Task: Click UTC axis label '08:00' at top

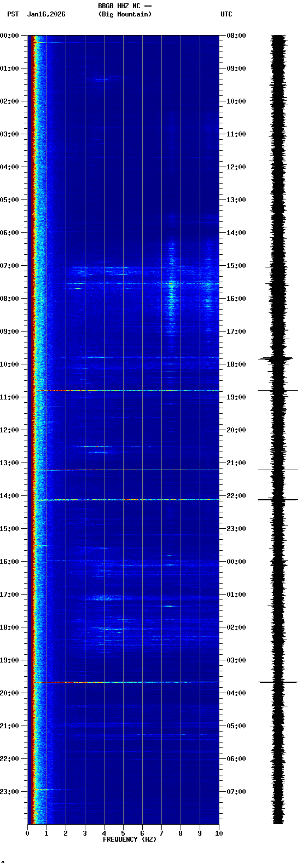Action: (x=236, y=36)
